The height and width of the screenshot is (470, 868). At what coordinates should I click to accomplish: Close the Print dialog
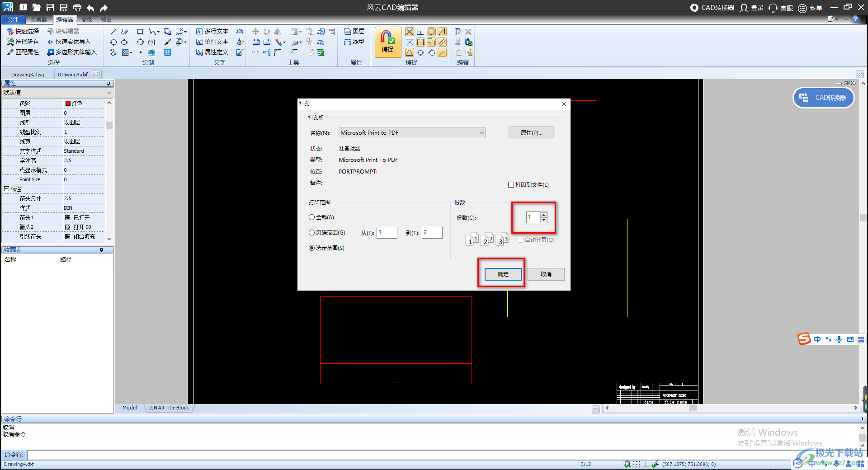(x=563, y=104)
